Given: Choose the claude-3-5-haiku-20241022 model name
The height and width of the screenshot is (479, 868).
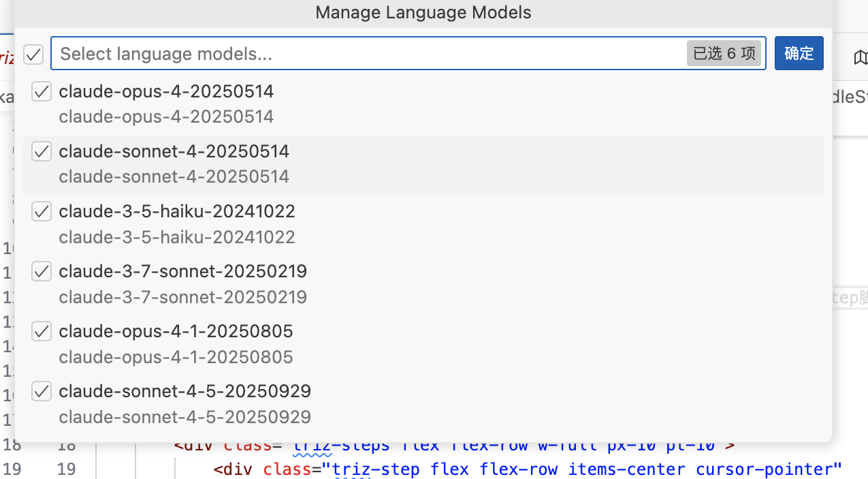Looking at the screenshot, I should click(177, 211).
